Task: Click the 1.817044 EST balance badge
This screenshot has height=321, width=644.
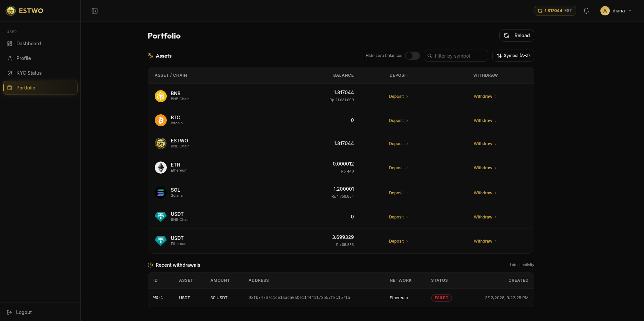Action: (x=555, y=11)
